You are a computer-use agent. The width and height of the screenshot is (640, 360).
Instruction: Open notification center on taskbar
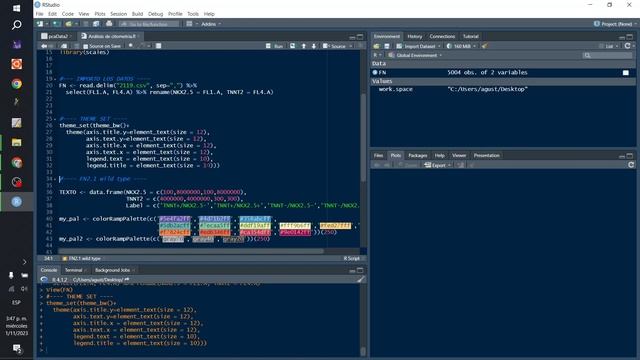pos(17,349)
